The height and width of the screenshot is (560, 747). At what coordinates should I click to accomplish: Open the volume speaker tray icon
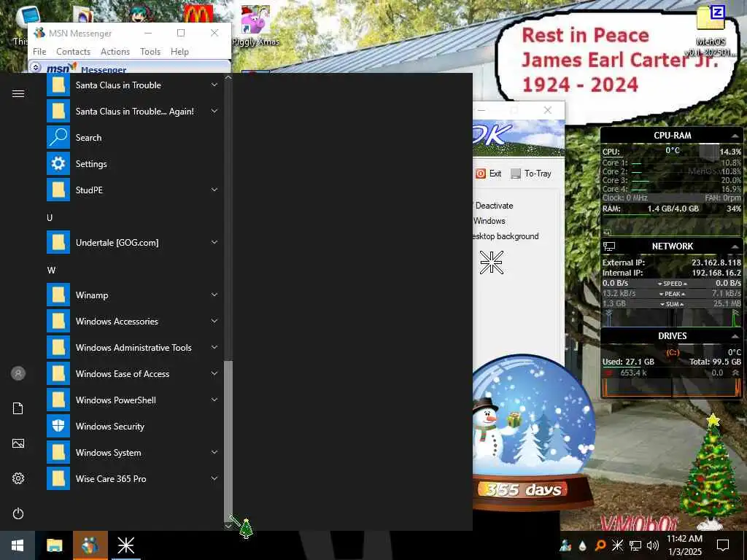click(x=653, y=545)
